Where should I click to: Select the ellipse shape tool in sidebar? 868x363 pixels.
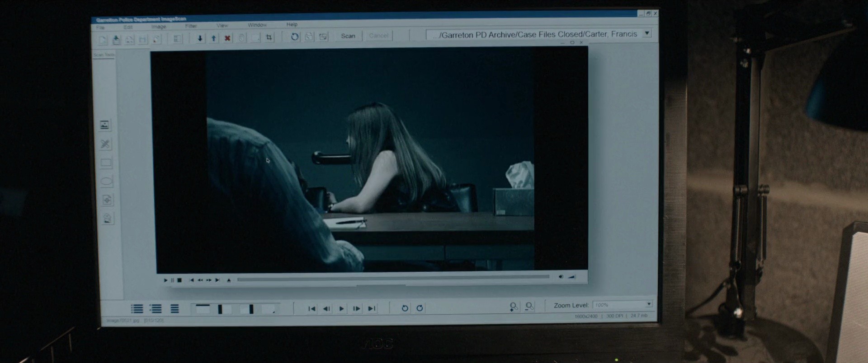(107, 181)
